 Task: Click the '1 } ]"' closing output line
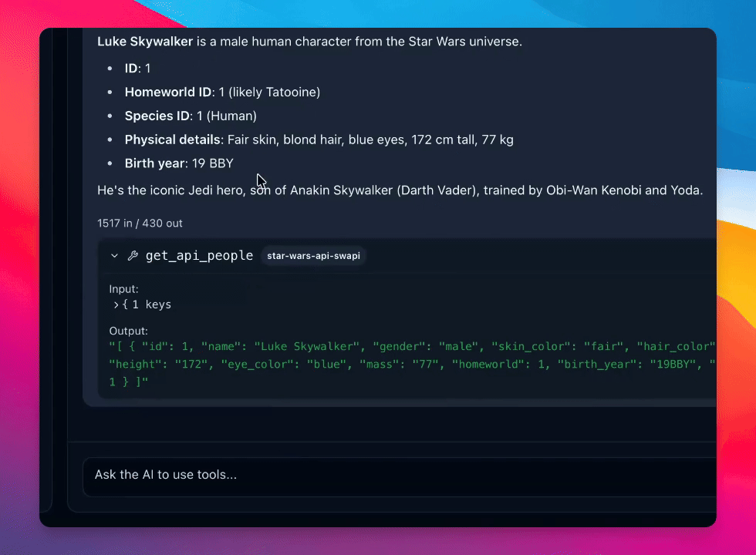pyautogui.click(x=129, y=382)
